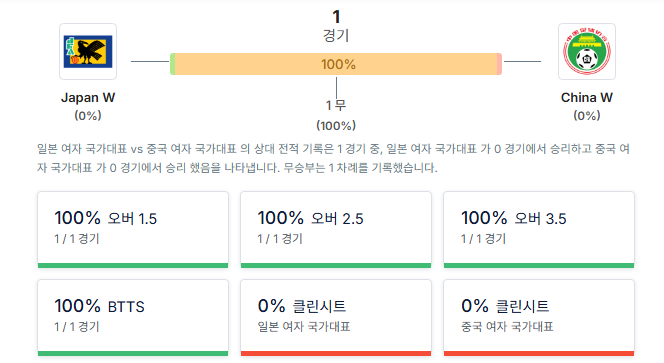This screenshot has height=363, width=664.
Task: Open the China W team name link
Action: pos(587,97)
